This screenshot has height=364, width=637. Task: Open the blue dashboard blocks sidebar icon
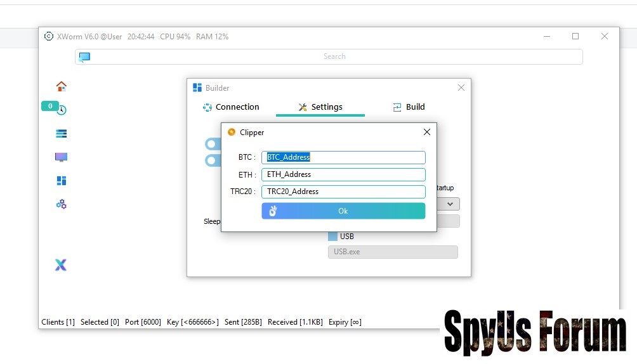click(61, 181)
